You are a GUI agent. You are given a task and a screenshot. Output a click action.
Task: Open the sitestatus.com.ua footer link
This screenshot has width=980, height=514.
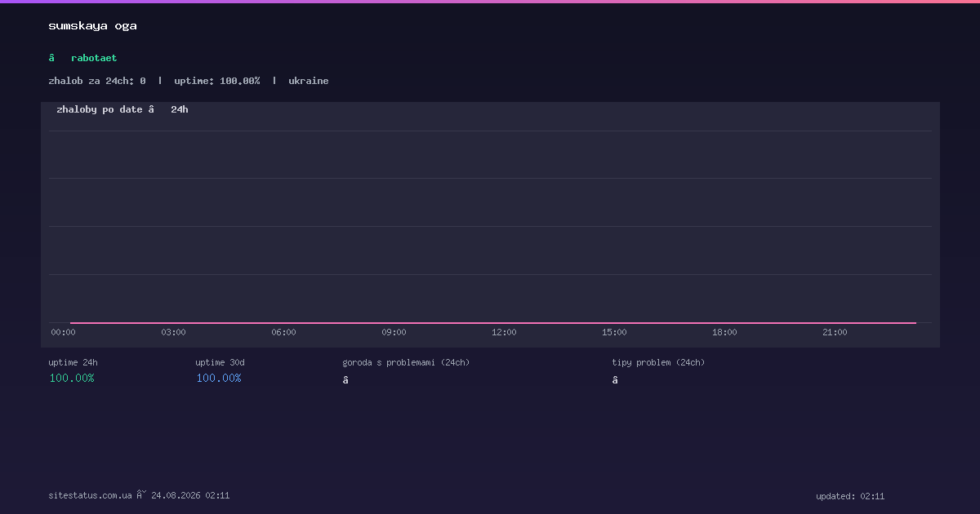click(x=90, y=495)
